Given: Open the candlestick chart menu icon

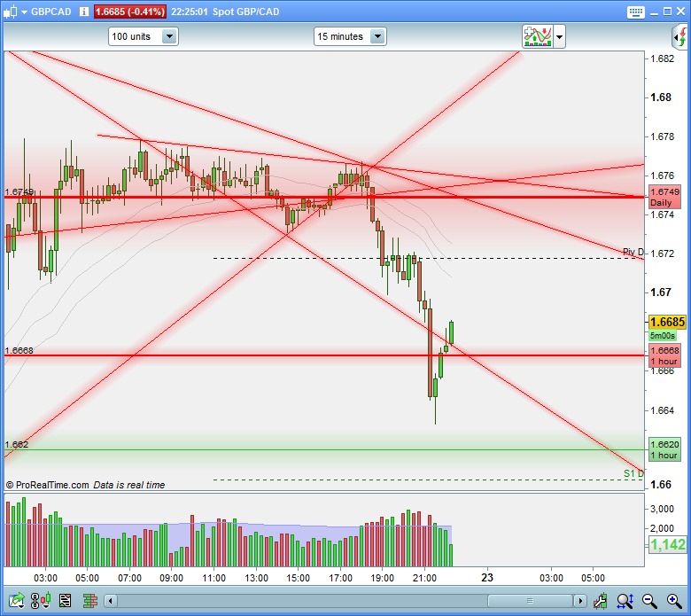Looking at the screenshot, I should 10,12.
